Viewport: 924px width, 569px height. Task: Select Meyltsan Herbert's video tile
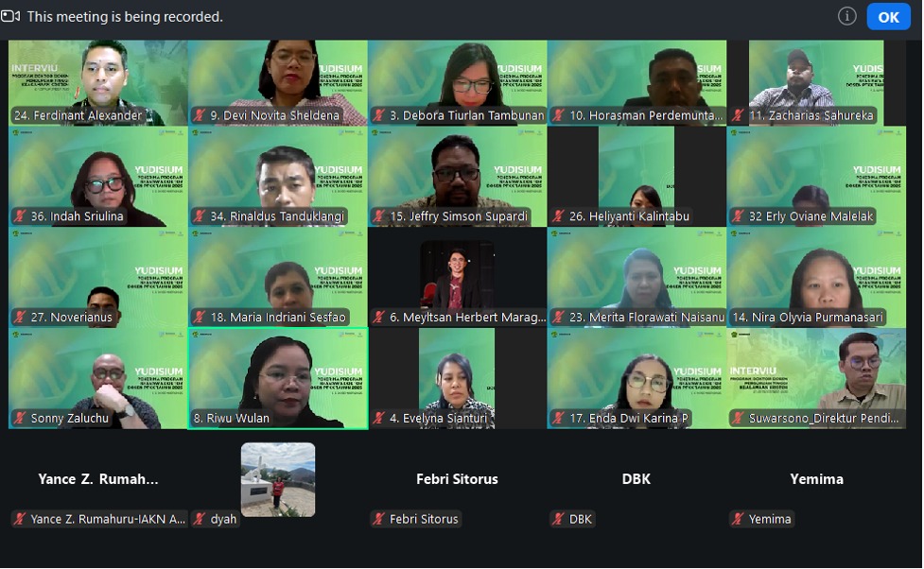coord(458,278)
